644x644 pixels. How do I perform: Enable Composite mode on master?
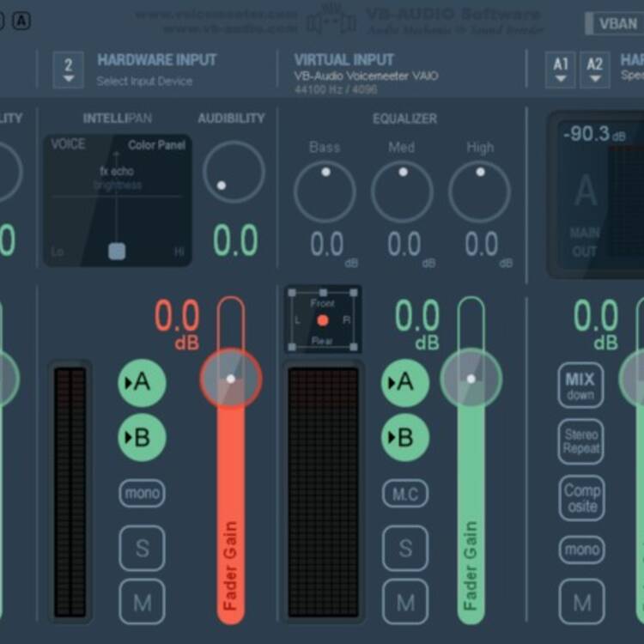coord(581,498)
